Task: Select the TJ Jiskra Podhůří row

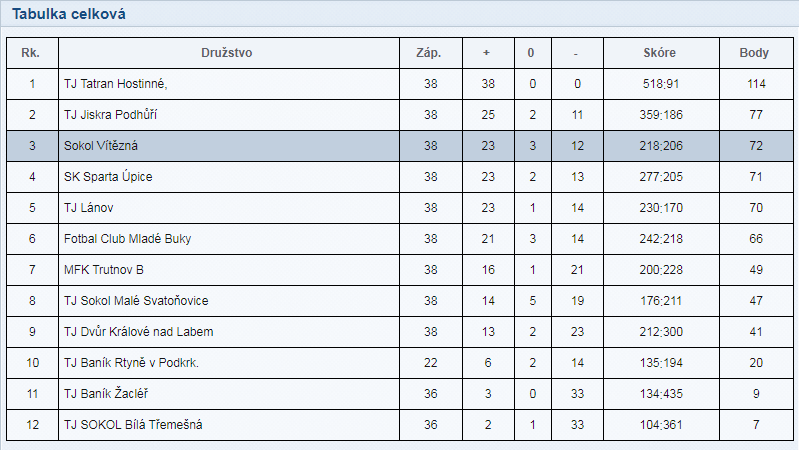Action: (x=400, y=115)
